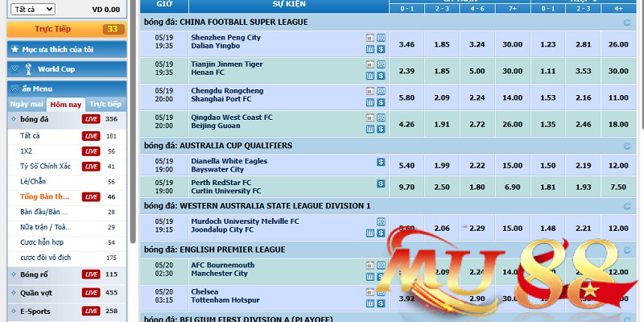View statistics icon for Shenzhen Peng City match
This screenshot has width=644, height=322.
pyautogui.click(x=370, y=49)
